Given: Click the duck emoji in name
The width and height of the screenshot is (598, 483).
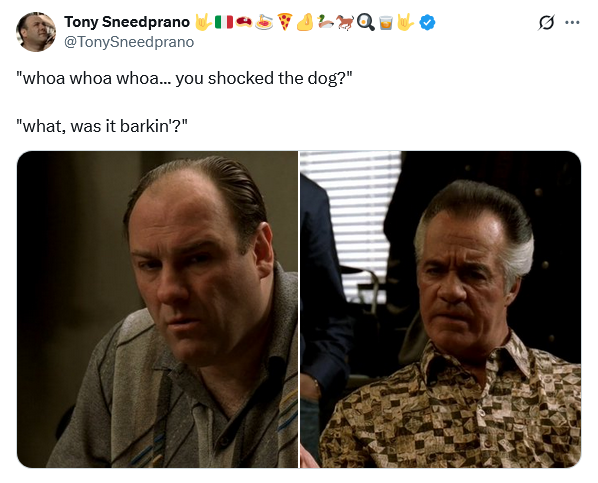Looking at the screenshot, I should (325, 22).
